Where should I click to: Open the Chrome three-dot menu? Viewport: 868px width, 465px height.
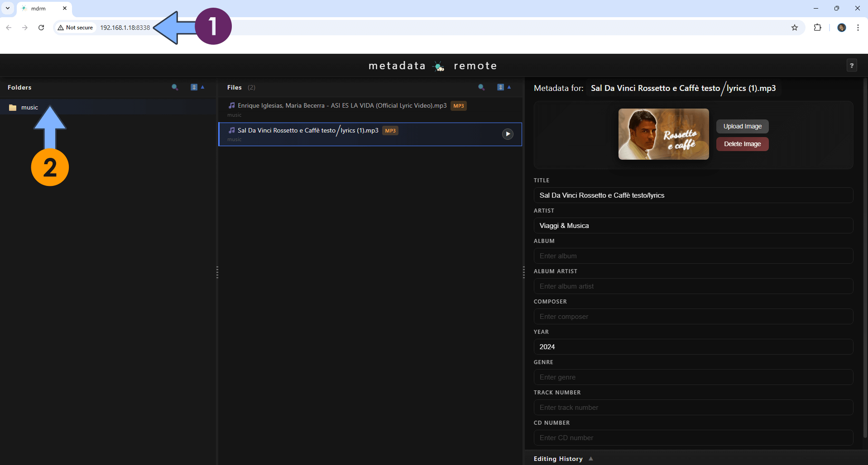tap(858, 28)
